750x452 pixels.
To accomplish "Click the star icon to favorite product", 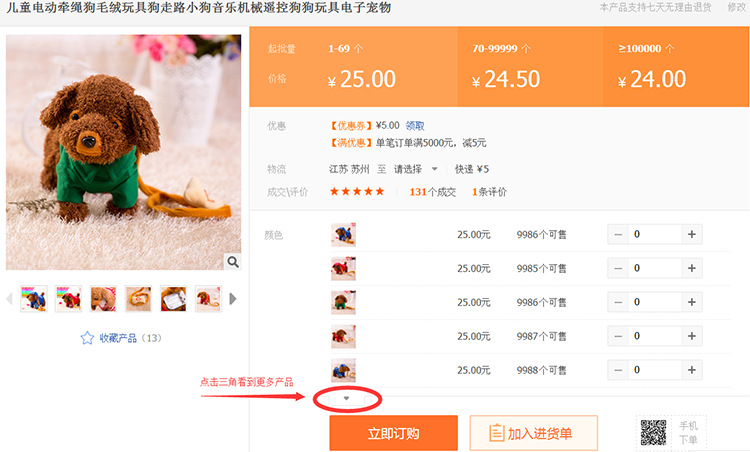I will [x=87, y=338].
